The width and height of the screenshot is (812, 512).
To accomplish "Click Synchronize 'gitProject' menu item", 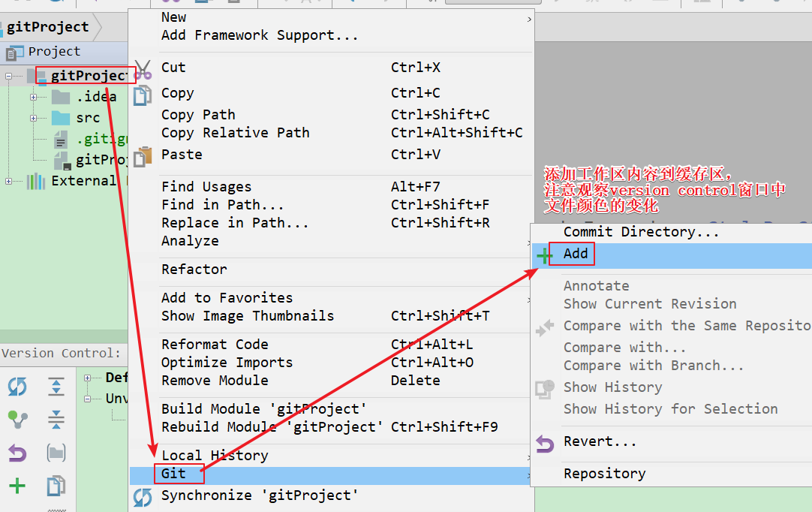I will coord(259,495).
